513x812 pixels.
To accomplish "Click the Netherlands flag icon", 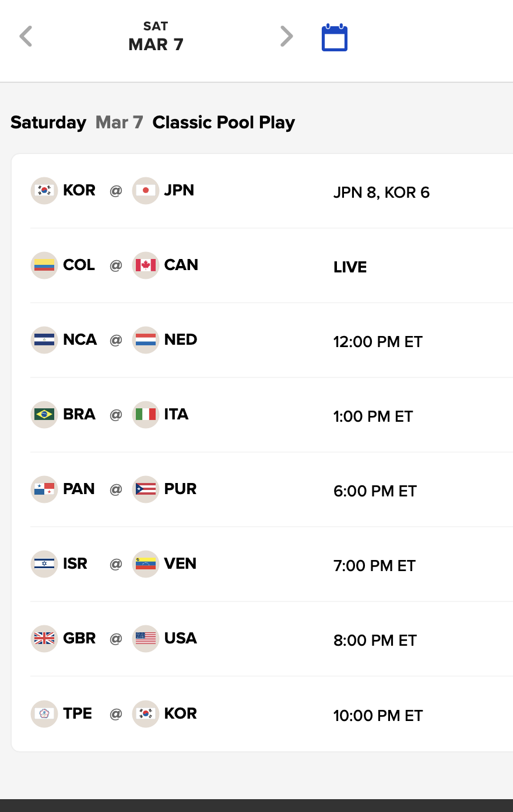I will tap(146, 340).
